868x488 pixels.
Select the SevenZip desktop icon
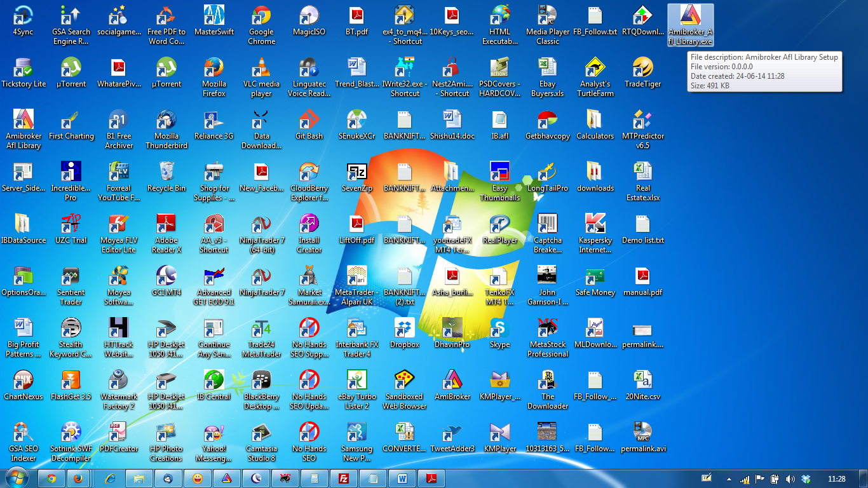357,177
